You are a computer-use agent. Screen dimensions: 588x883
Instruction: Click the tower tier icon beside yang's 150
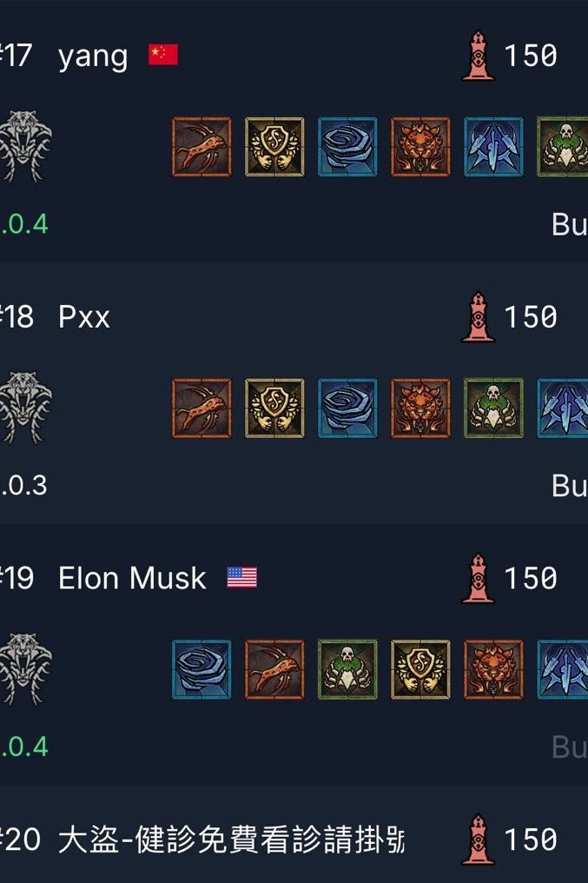tap(478, 56)
